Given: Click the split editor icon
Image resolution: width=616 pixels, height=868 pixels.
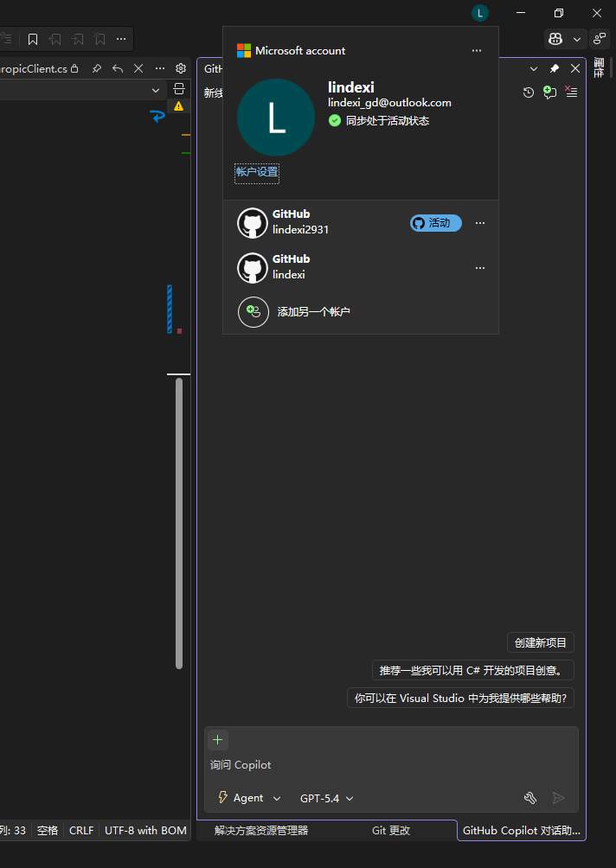Looking at the screenshot, I should pos(179,88).
